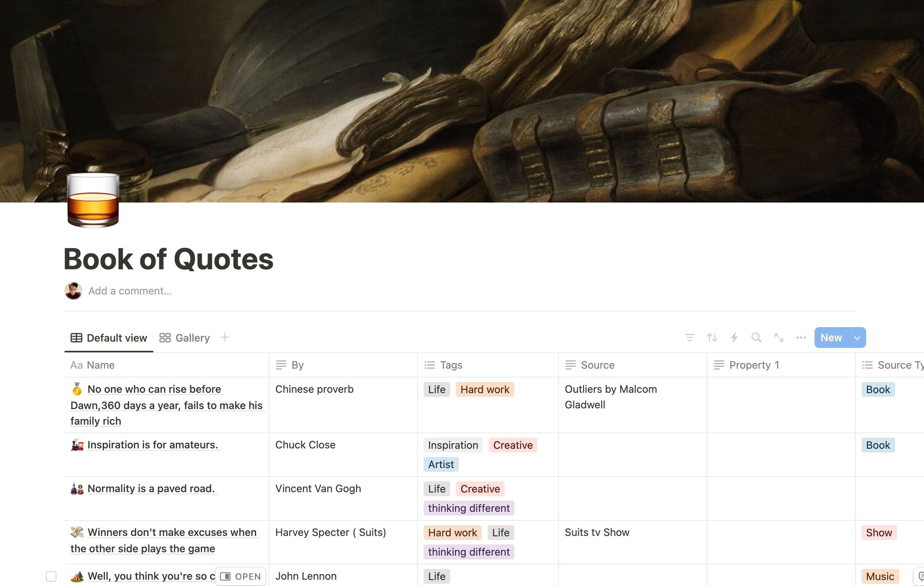This screenshot has height=586, width=924.
Task: Click the Creative tag in Chuck Close row
Action: [x=513, y=446]
